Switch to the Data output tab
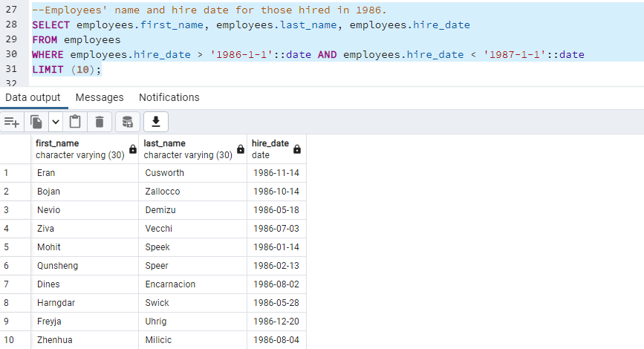644x349 pixels. click(x=33, y=97)
